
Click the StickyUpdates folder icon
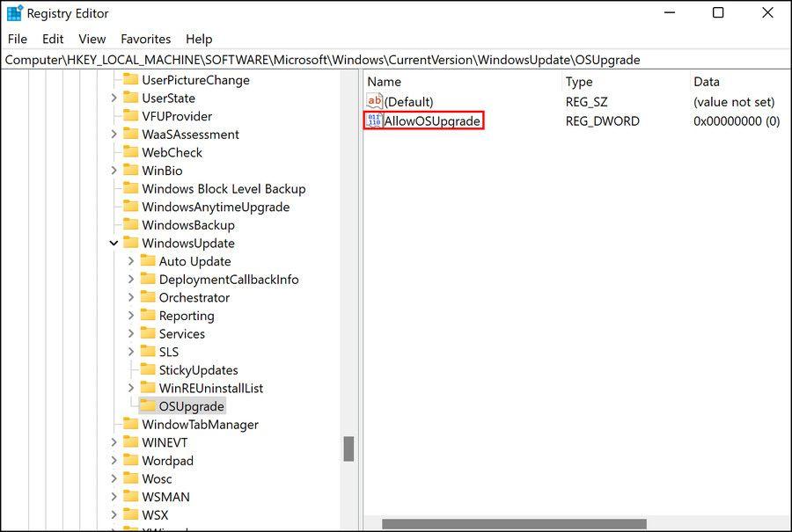148,369
